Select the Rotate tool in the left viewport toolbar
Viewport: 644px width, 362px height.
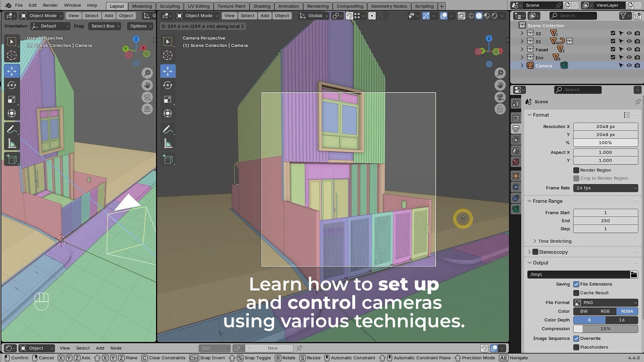pyautogui.click(x=12, y=85)
